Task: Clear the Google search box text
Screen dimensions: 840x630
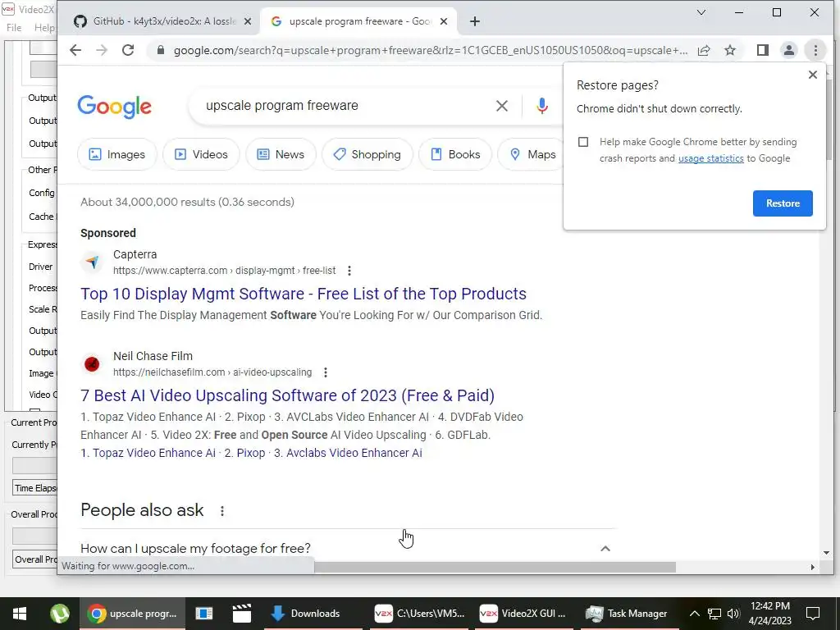Action: click(x=502, y=106)
